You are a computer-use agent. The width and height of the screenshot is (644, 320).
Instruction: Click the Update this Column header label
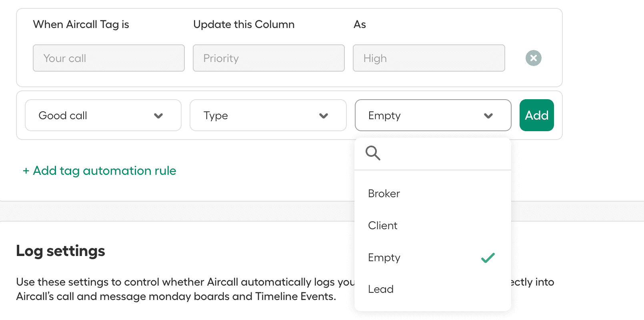tap(244, 24)
